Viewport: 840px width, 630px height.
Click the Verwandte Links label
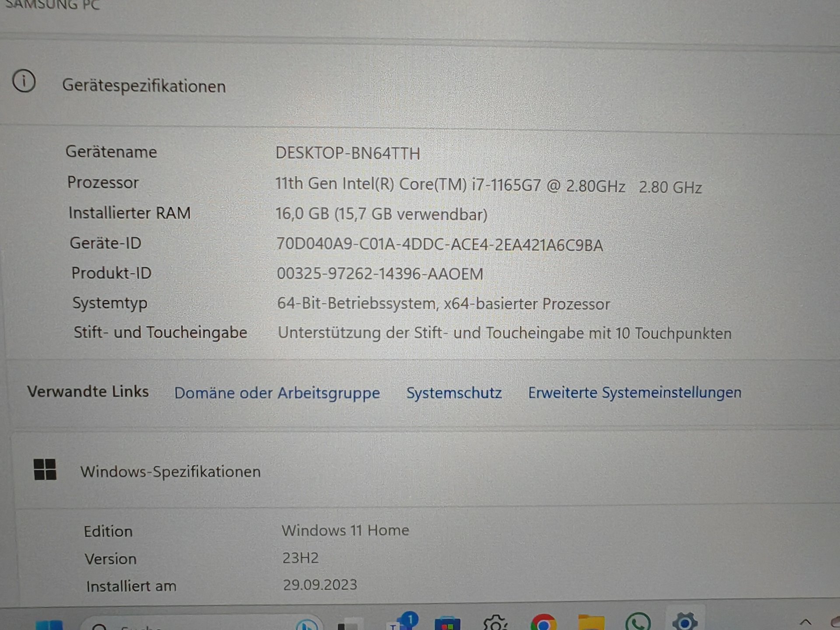click(x=88, y=391)
